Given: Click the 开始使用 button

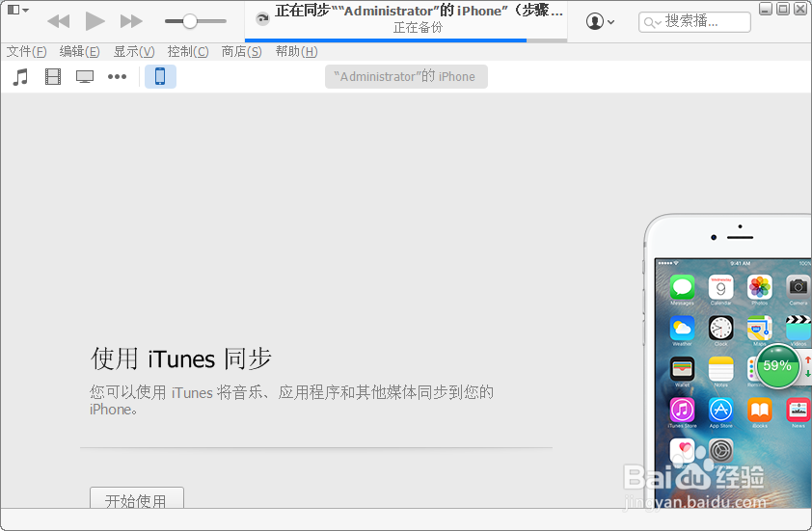Looking at the screenshot, I should tap(137, 498).
